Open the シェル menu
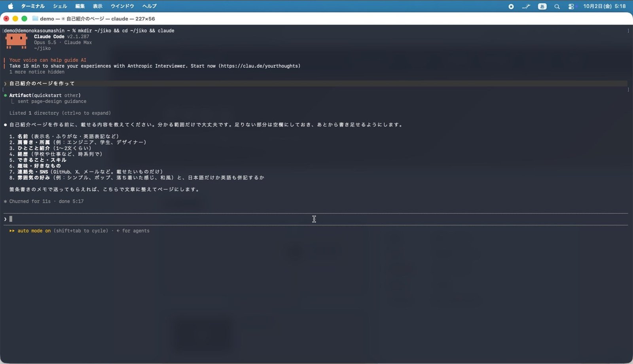The image size is (633, 364). coord(60,6)
